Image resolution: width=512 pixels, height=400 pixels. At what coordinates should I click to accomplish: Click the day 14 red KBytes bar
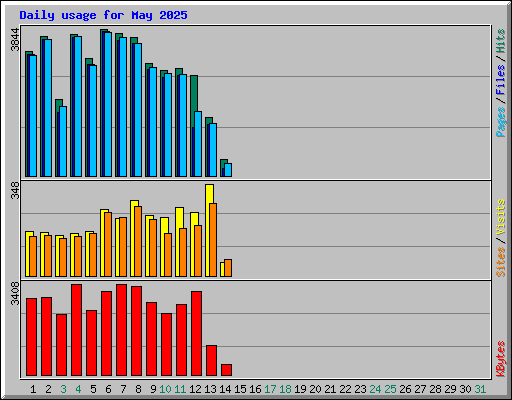tap(226, 370)
